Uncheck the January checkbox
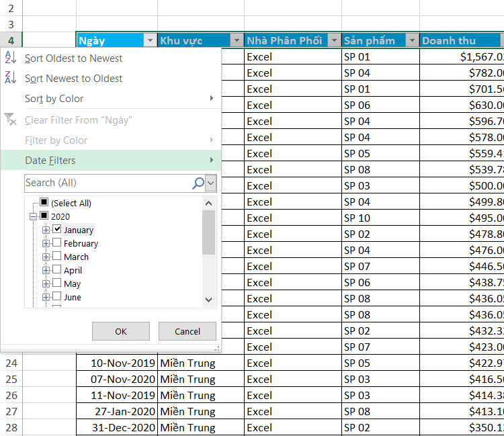Image resolution: width=504 pixels, height=436 pixels. (x=57, y=229)
